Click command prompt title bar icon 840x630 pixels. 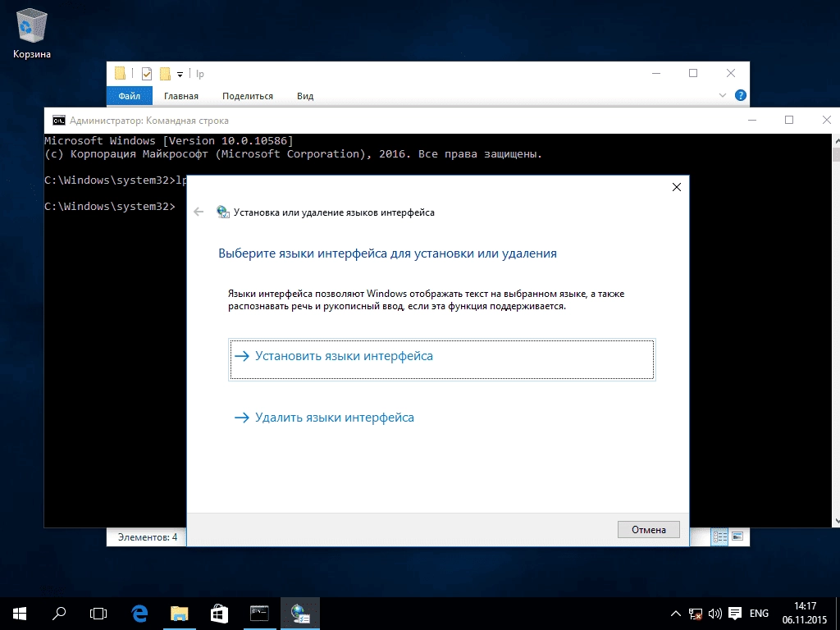coord(58,121)
